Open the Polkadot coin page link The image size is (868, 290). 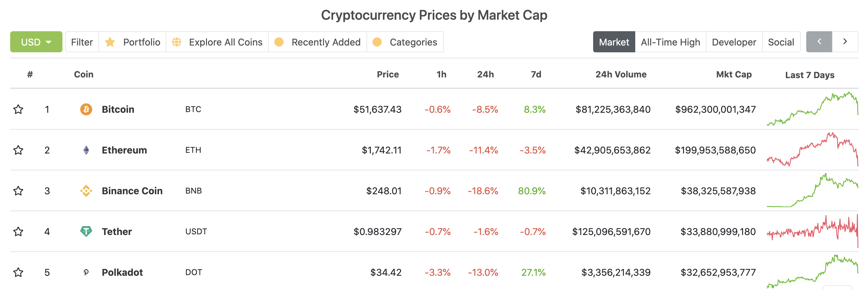tap(122, 272)
